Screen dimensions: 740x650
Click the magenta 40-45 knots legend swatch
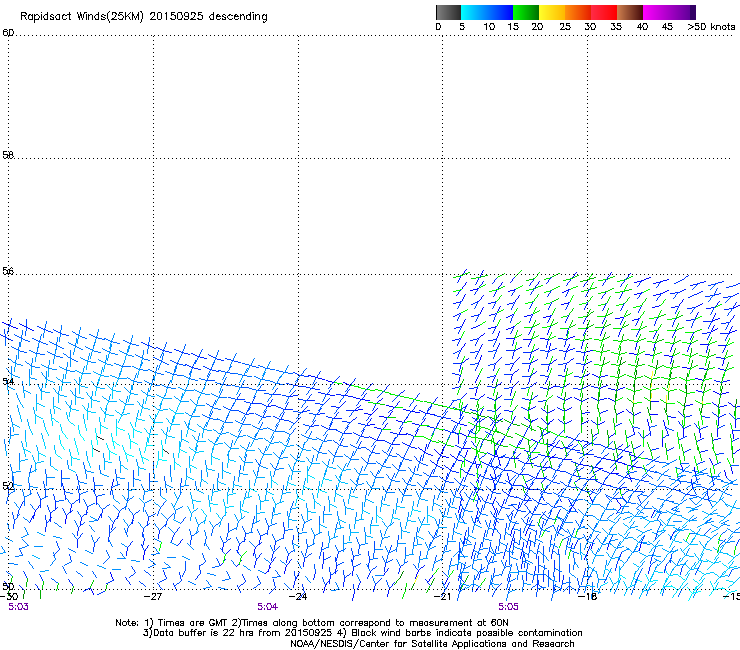656,12
